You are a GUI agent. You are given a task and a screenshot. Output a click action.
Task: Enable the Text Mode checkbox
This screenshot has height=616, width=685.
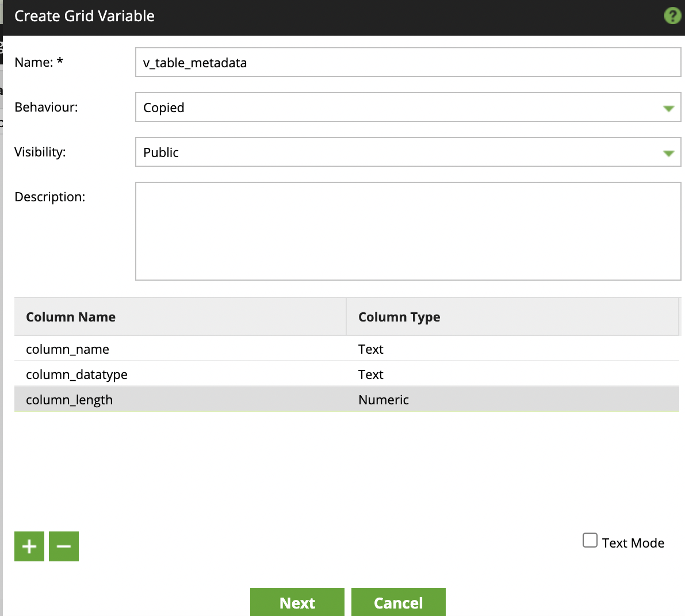590,540
